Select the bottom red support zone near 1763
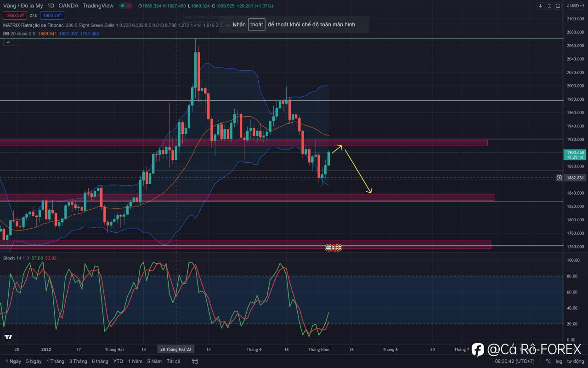This screenshot has width=588, height=368. pos(245,245)
